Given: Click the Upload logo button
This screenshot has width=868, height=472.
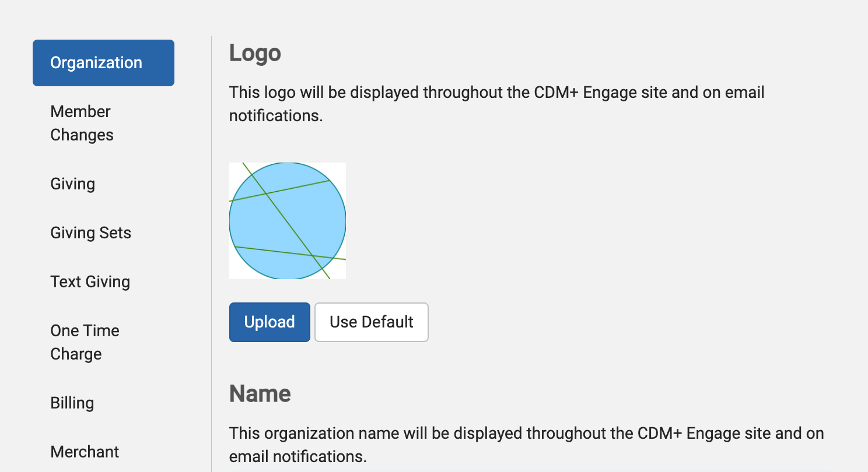Looking at the screenshot, I should pyautogui.click(x=269, y=322).
